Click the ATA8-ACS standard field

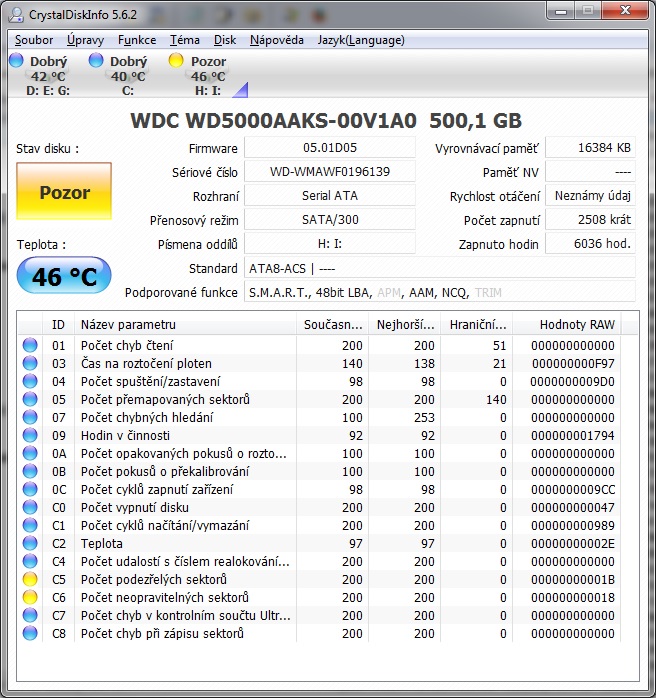pos(440,268)
